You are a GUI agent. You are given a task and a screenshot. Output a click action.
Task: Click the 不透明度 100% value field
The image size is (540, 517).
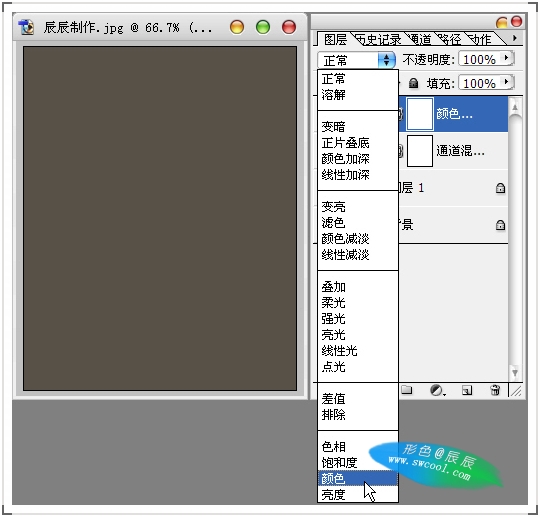[480, 59]
